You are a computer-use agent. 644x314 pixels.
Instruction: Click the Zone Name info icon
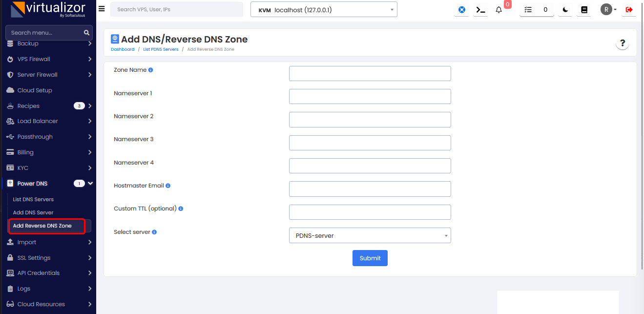click(x=150, y=70)
